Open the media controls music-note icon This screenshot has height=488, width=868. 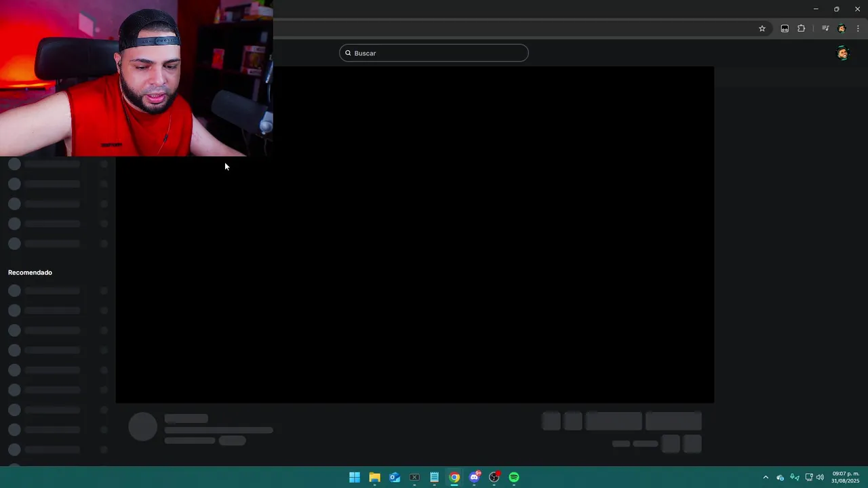[x=825, y=28]
